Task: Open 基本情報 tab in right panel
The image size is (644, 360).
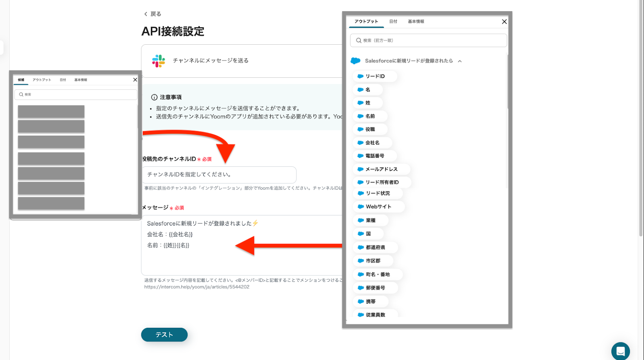Action: 416,21
